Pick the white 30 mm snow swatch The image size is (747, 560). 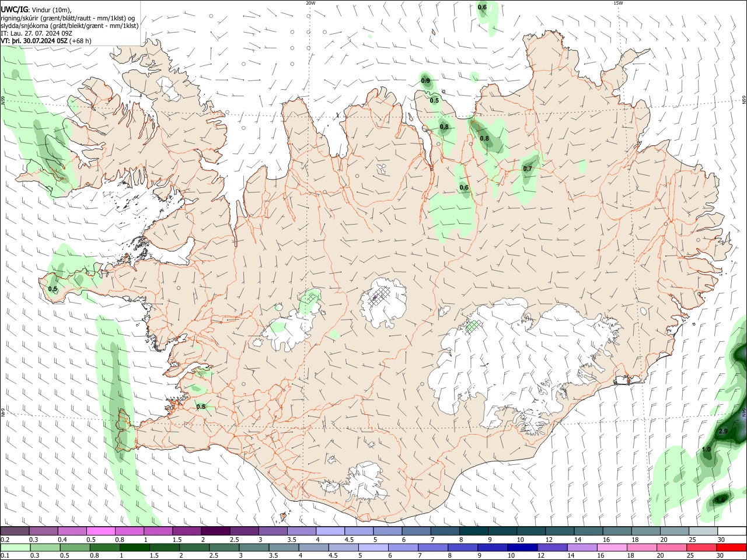732,531
